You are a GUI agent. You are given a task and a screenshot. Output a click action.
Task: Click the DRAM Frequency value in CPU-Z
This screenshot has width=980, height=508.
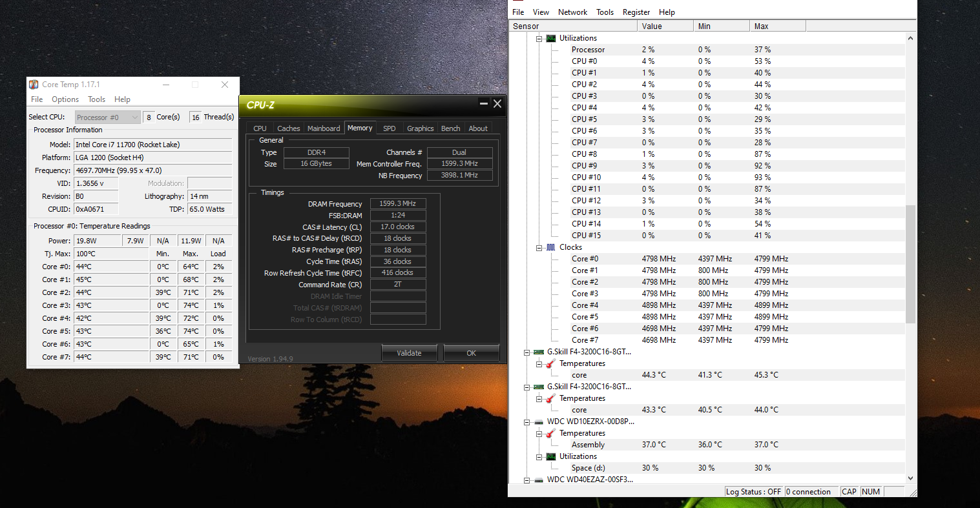pos(398,203)
